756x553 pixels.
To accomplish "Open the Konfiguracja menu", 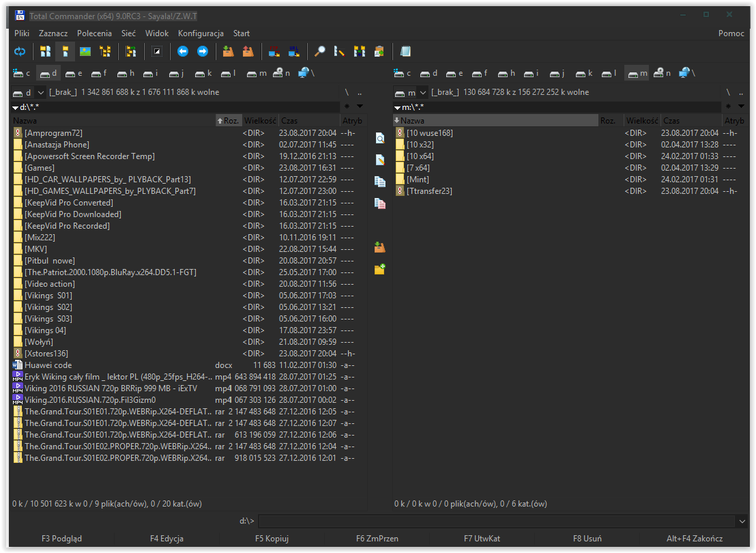I will pyautogui.click(x=201, y=33).
